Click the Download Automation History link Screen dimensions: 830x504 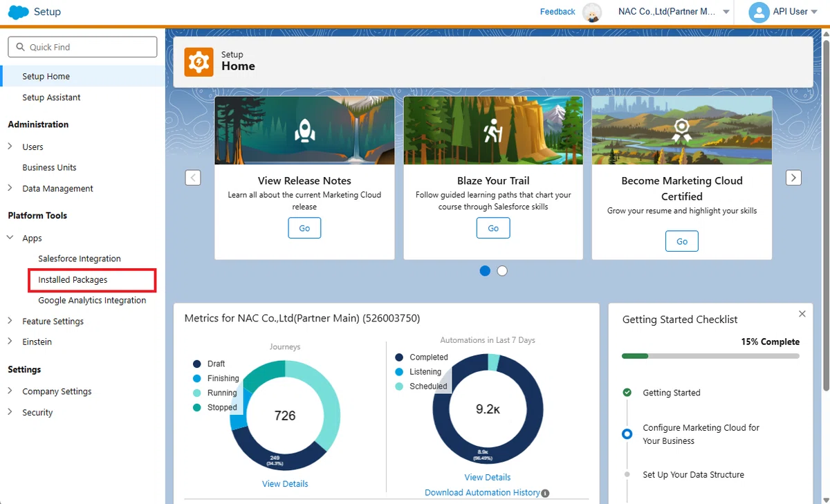coord(482,493)
